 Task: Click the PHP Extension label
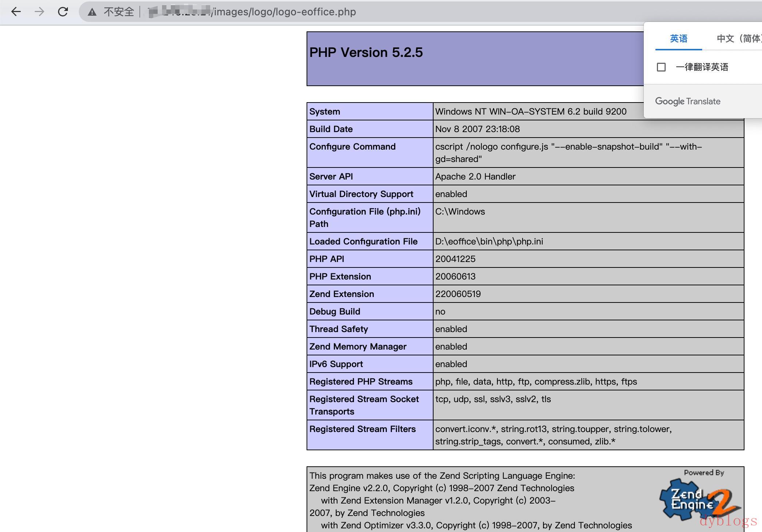[x=340, y=277]
